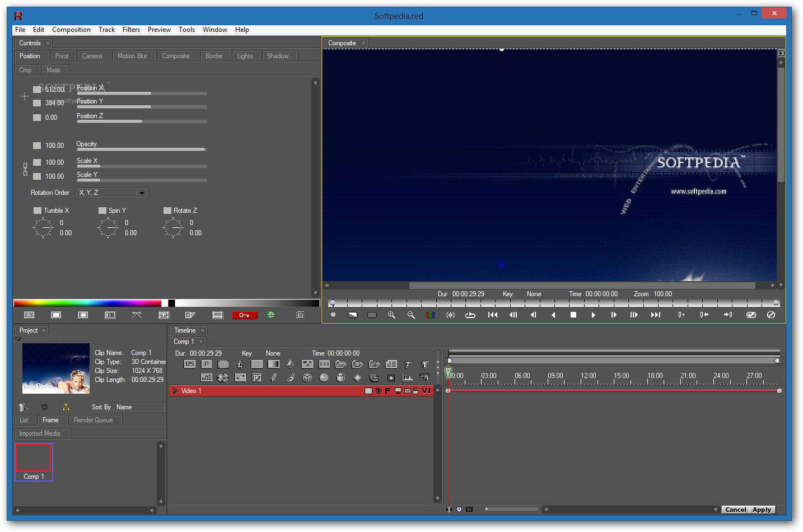Jump to the start of the composition
Image resolution: width=803 pixels, height=532 pixels.
(x=493, y=315)
